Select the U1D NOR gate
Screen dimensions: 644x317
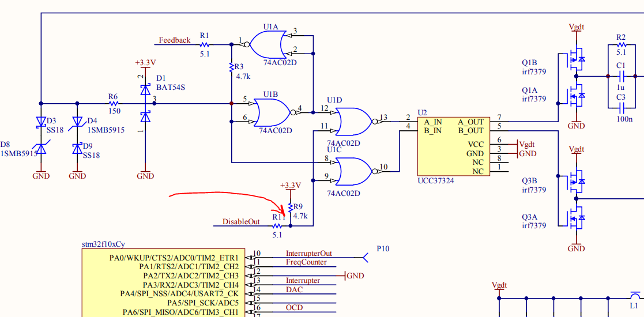point(355,122)
